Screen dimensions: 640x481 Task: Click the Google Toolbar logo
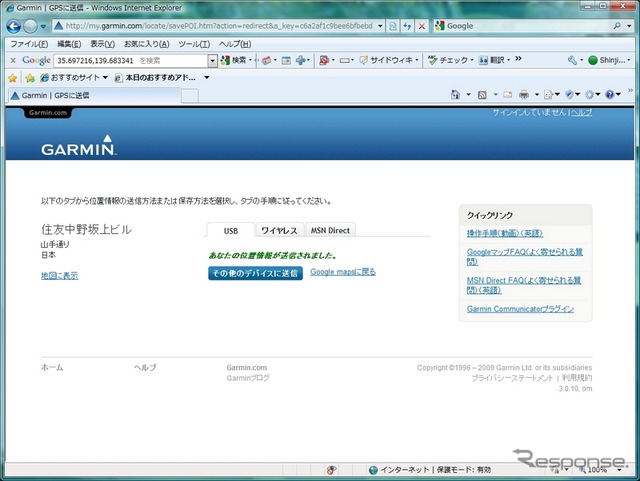coord(36,60)
